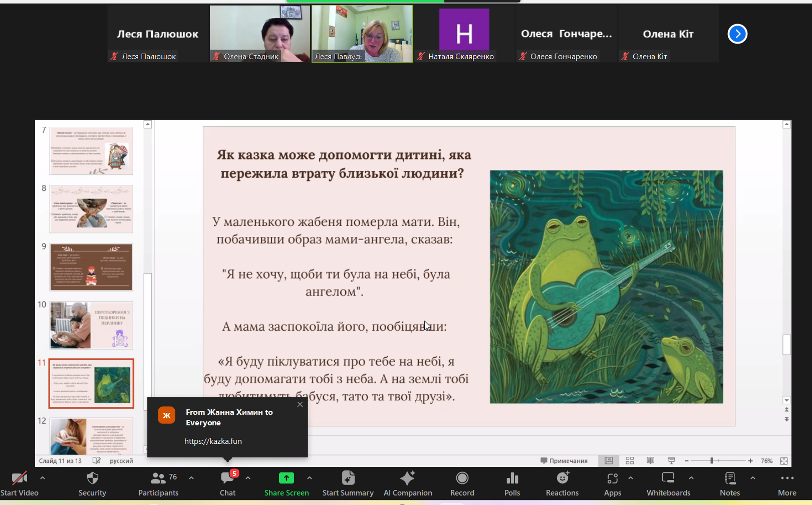
Task: Click the Record icon
Action: (x=462, y=483)
